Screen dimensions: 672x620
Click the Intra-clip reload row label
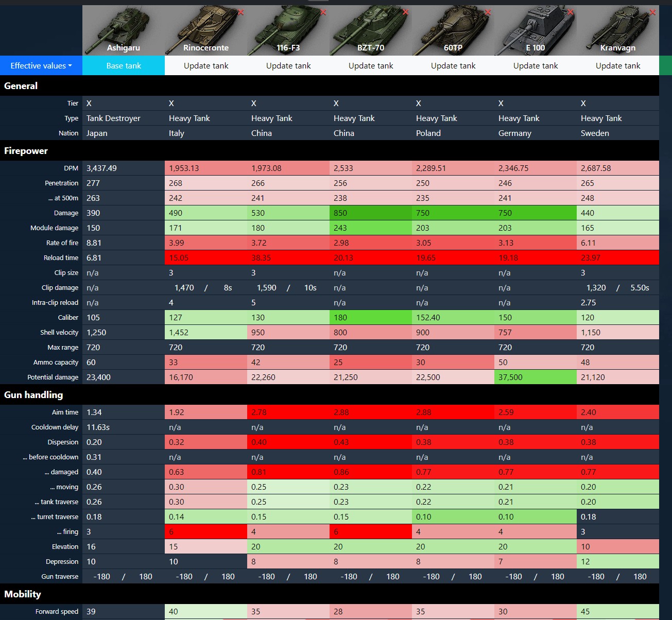(55, 302)
